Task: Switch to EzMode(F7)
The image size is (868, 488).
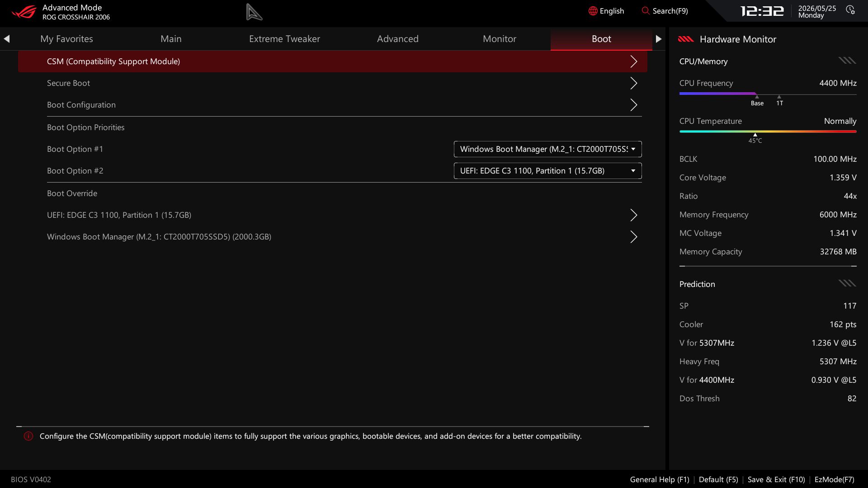Action: [x=834, y=479]
